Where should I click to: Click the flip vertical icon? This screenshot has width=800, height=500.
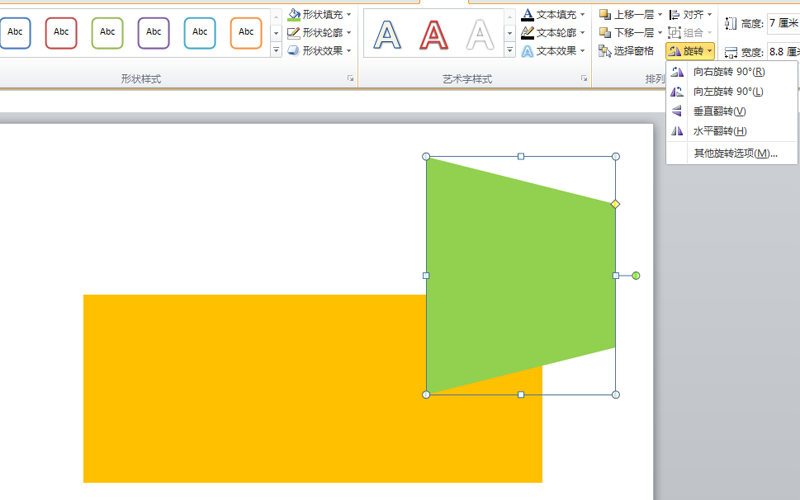click(677, 111)
